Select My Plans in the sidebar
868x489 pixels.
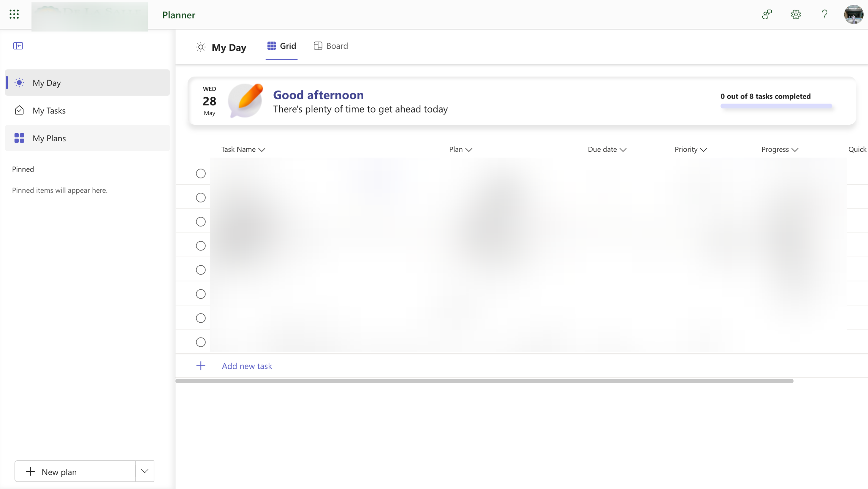[x=88, y=138]
